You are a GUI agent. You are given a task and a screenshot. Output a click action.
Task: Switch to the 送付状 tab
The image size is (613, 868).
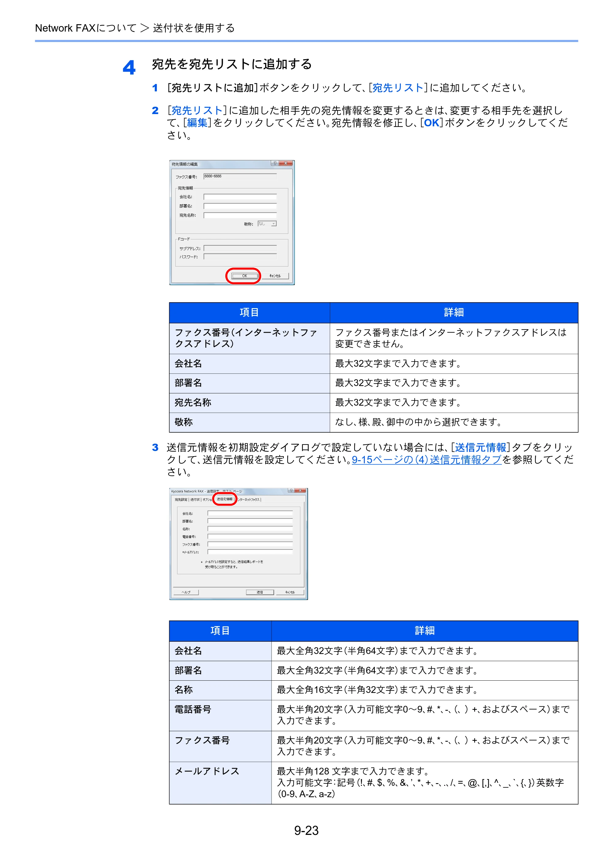[x=195, y=500]
